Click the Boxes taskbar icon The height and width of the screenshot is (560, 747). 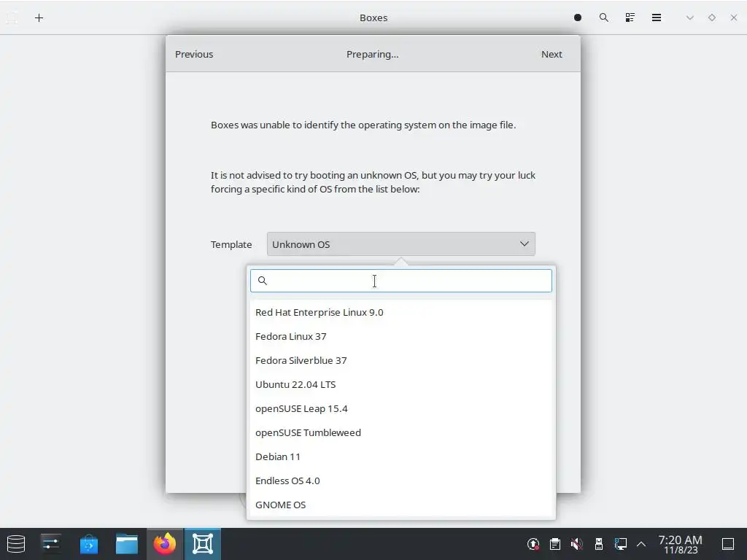point(203,544)
